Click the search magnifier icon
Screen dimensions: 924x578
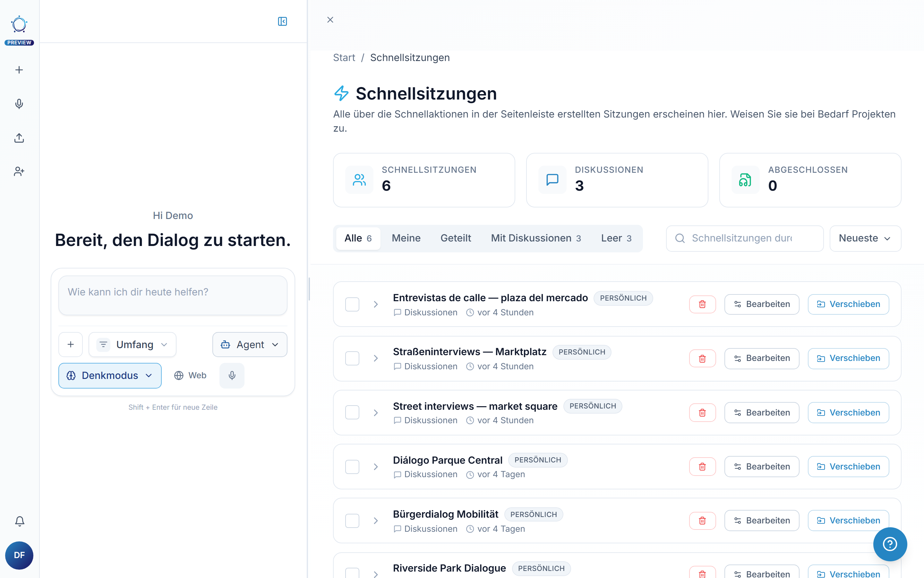680,238
